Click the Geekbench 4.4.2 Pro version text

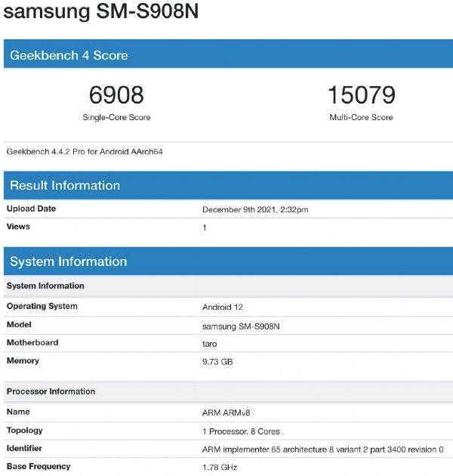pyautogui.click(x=85, y=152)
